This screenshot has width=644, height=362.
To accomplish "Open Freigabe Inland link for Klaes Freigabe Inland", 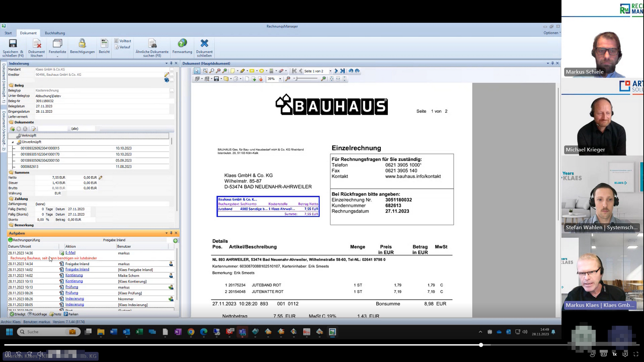I will (x=77, y=269).
